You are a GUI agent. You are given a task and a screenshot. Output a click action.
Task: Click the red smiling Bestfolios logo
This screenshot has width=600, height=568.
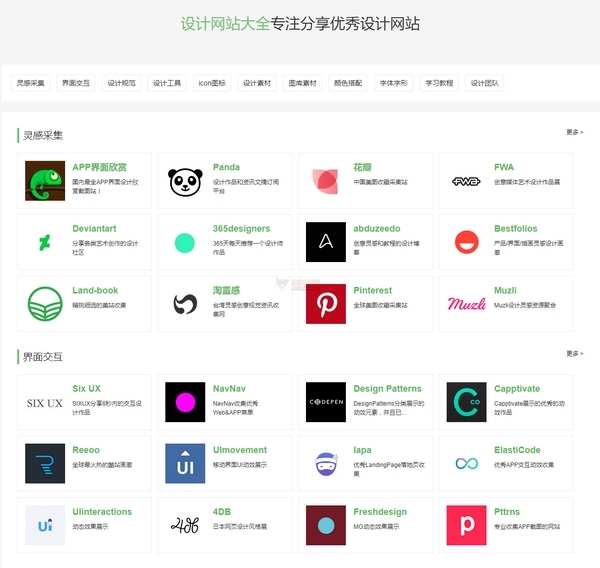466,242
